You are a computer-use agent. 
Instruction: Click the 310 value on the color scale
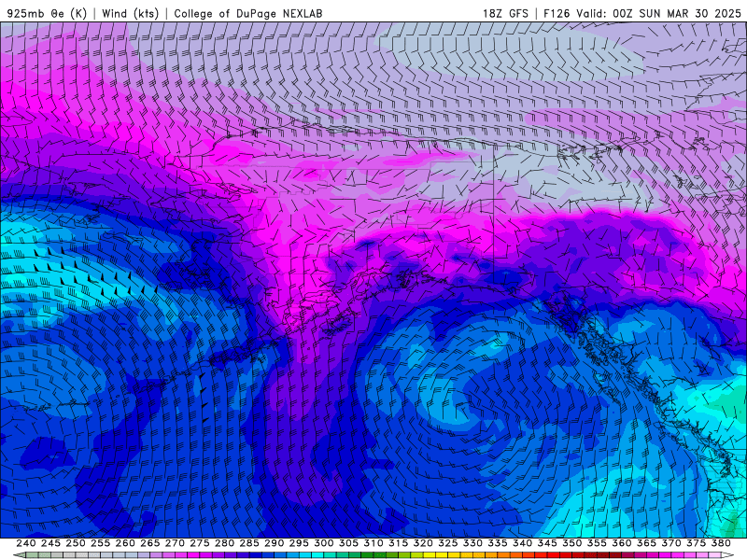(373, 543)
